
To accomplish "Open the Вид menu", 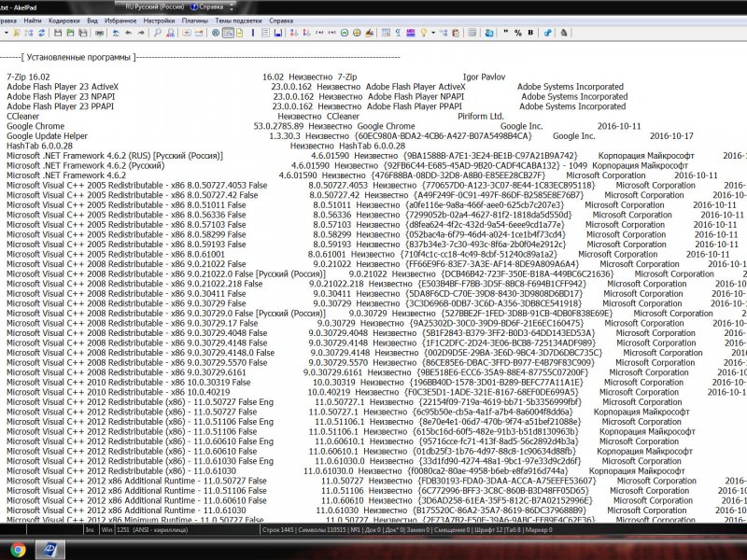I will [92, 21].
